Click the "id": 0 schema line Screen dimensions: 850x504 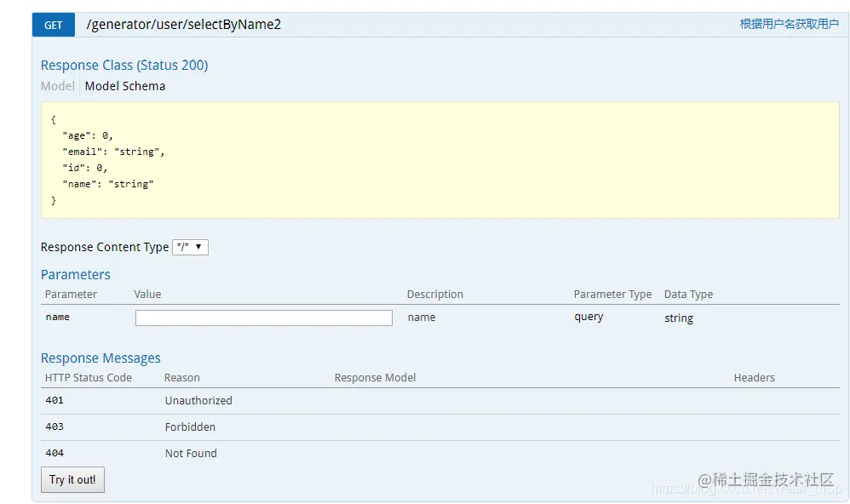84,168
